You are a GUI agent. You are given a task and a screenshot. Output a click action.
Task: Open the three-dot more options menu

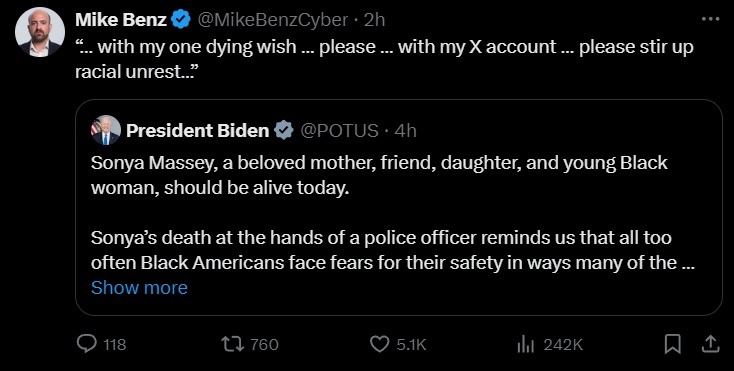tap(711, 19)
